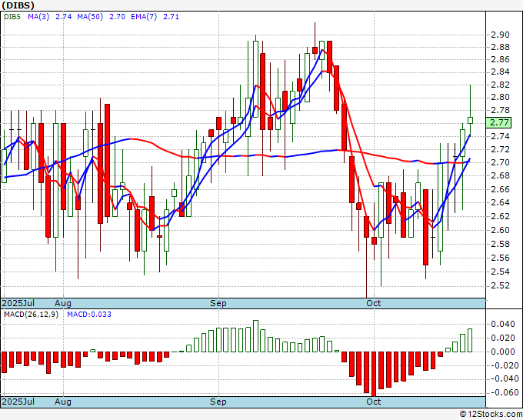Click the 2.52 price axis label
This screenshot has width=523, height=420.
pos(501,285)
